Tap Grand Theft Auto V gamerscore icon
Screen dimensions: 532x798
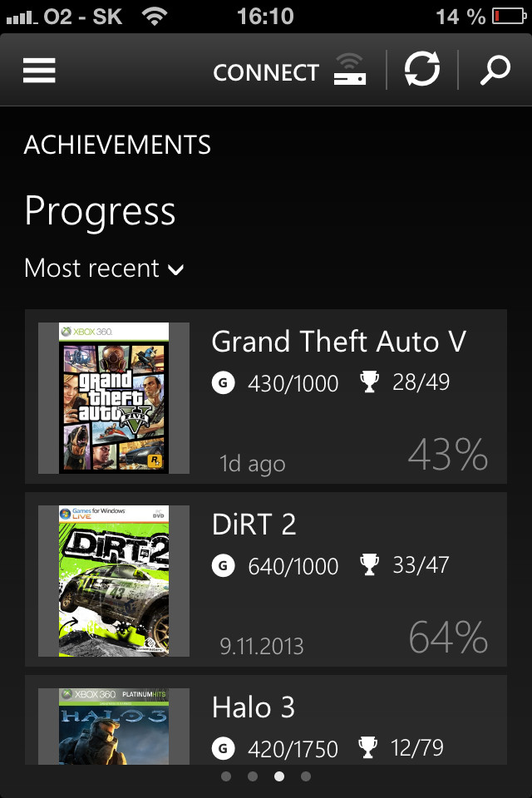223,383
